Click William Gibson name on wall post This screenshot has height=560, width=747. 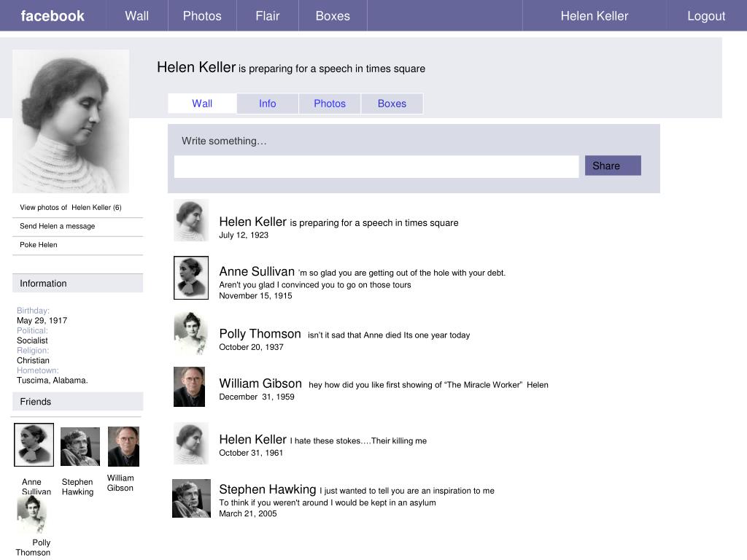260,384
